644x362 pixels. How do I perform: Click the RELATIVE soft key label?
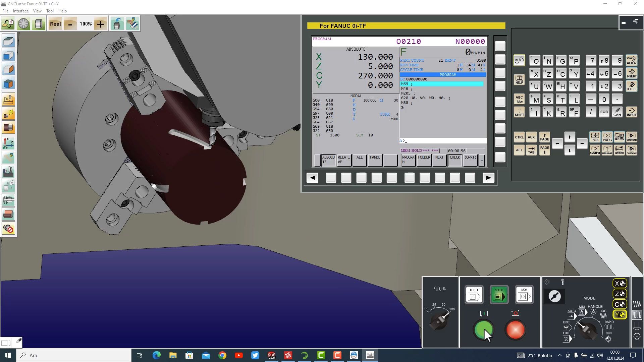tap(344, 160)
